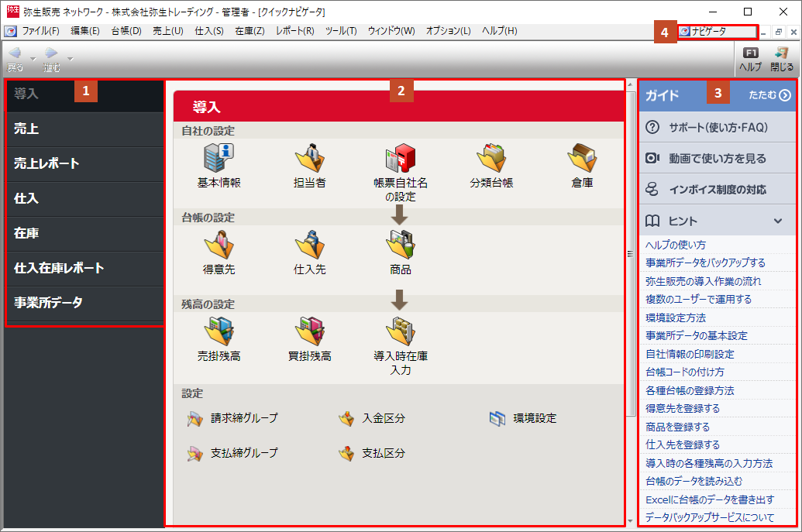
Task: Click the ナビゲータ button
Action: [717, 31]
